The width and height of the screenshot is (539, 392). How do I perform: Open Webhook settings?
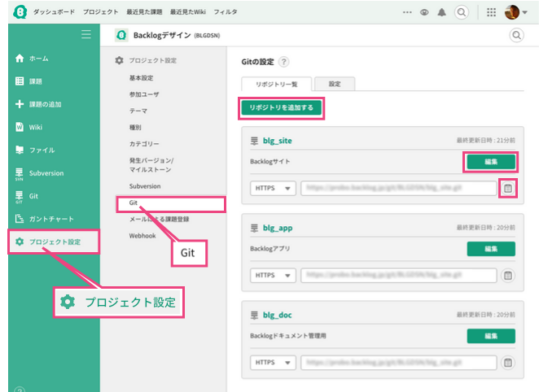pyautogui.click(x=142, y=236)
